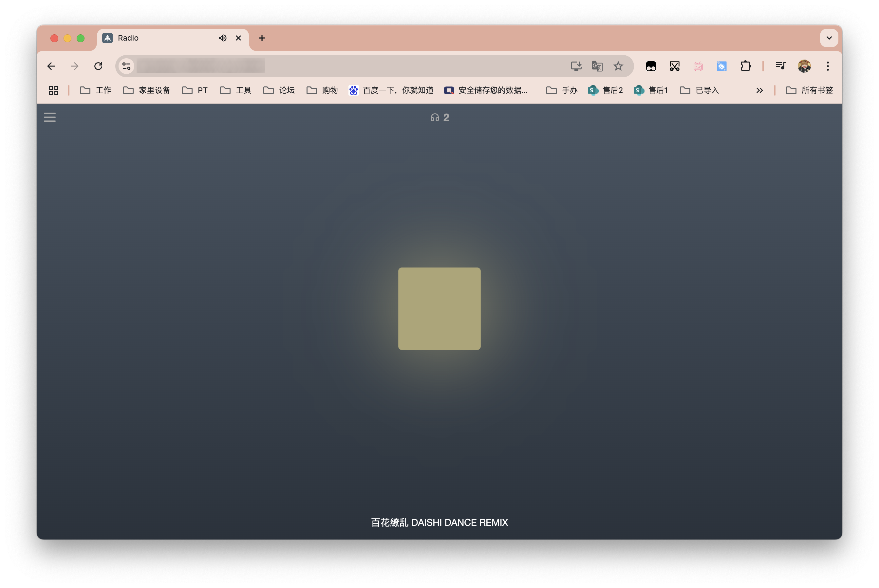Open 百度一下，你就知道 bookmark

(x=391, y=90)
